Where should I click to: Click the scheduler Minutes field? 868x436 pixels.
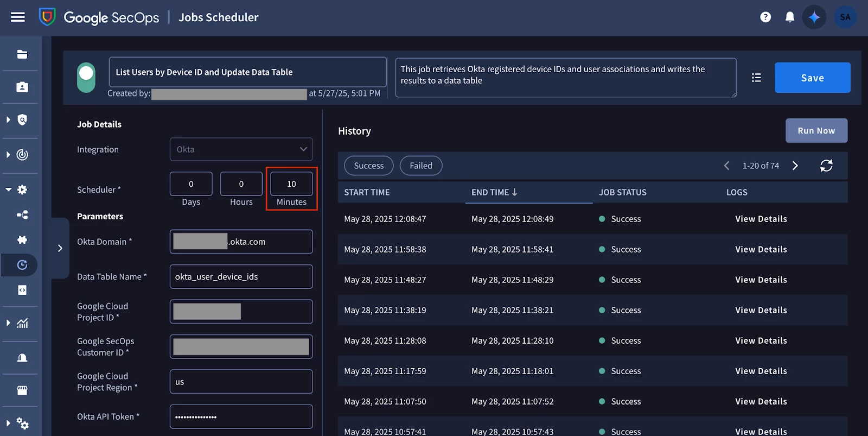click(x=292, y=184)
